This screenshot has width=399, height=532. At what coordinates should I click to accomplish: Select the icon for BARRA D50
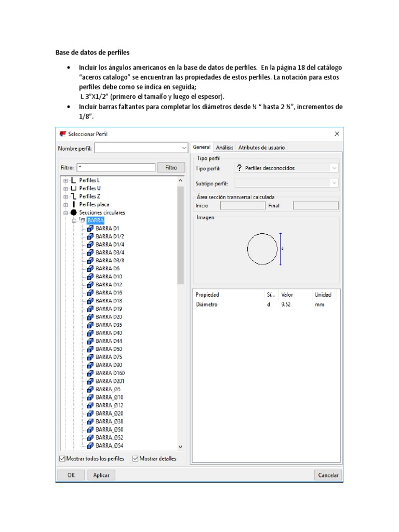tap(90, 349)
